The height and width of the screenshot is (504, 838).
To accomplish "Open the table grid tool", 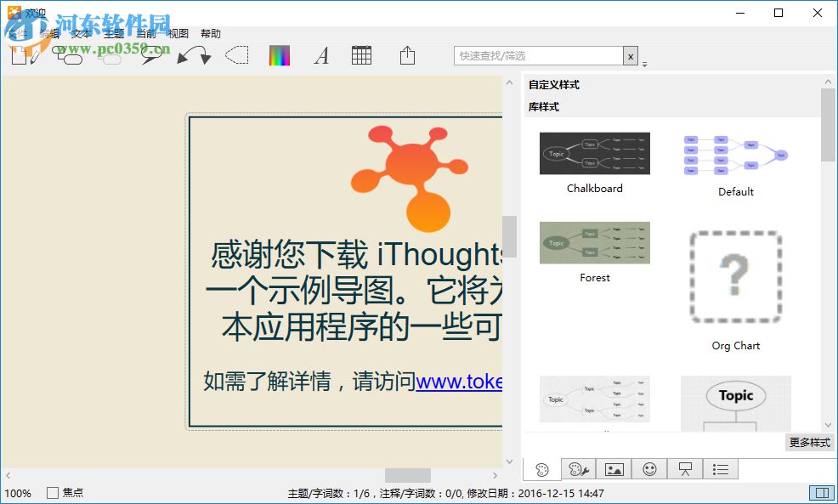I will (361, 55).
